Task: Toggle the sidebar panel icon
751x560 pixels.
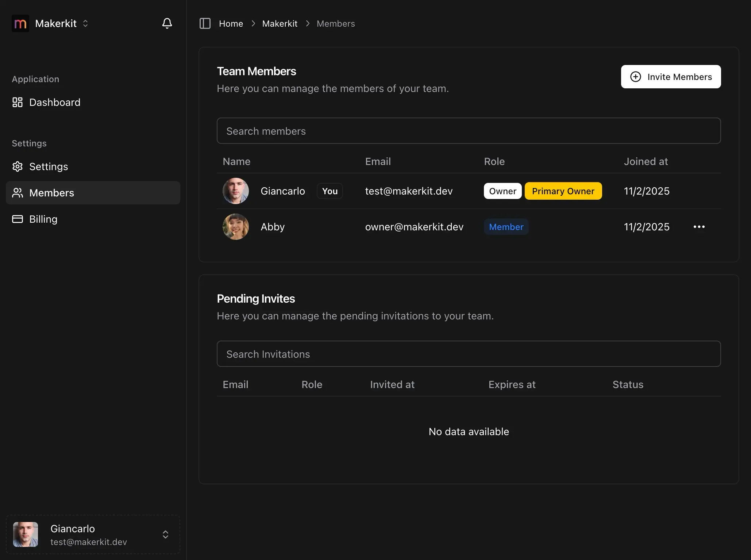Action: tap(205, 23)
